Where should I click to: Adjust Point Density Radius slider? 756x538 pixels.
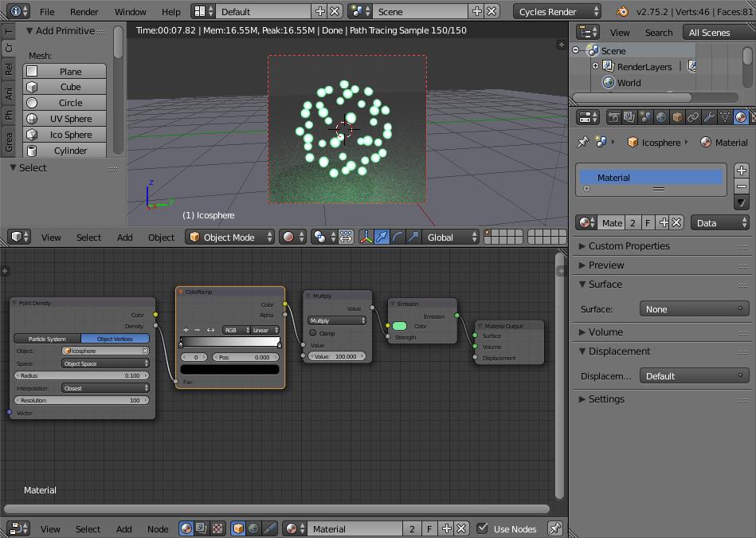pos(81,375)
